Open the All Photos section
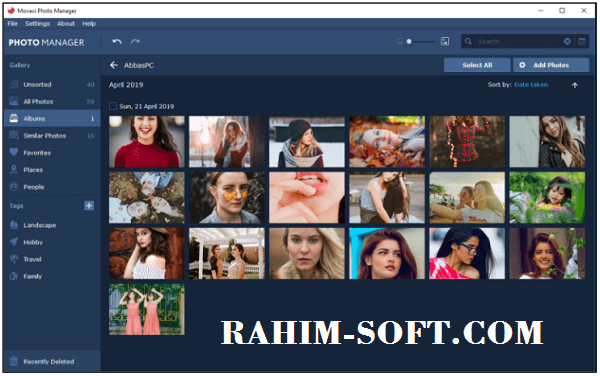 pyautogui.click(x=52, y=101)
